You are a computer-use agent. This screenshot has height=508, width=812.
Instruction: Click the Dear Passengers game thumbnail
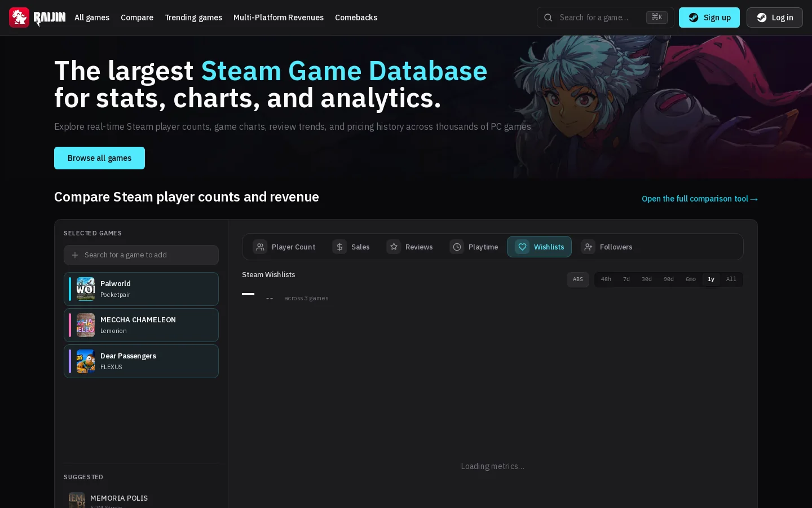tap(86, 361)
